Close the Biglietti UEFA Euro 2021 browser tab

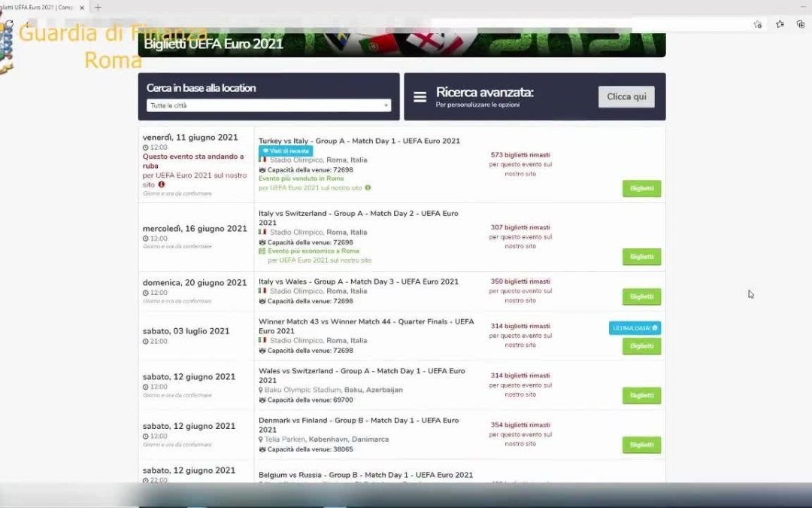[82, 8]
